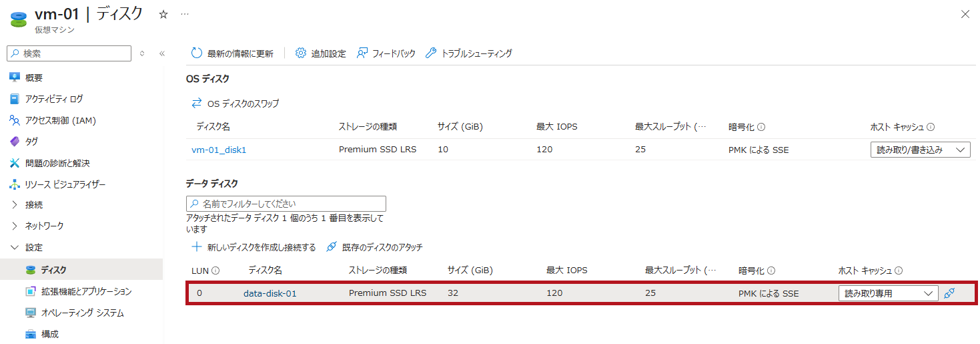Open the more options ellipsis in header
980x344 pixels.
click(185, 14)
